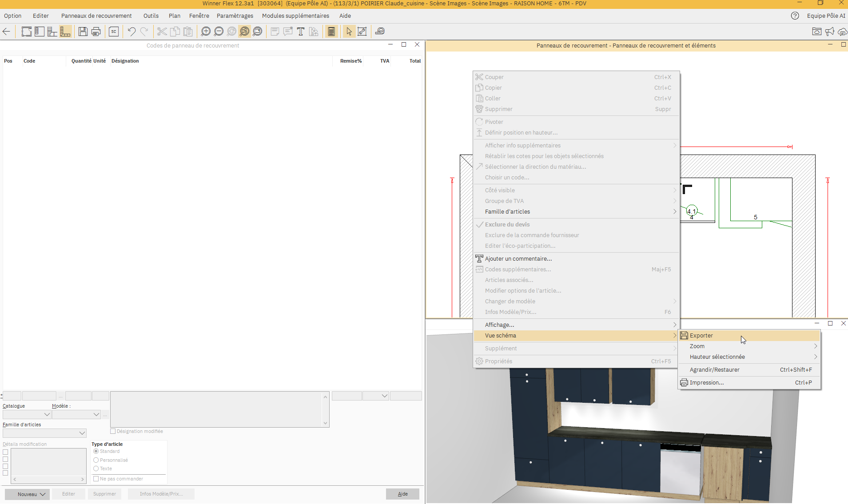Tick the Ne pas commander checkbox
Image resolution: width=848 pixels, height=504 pixels.
click(x=96, y=479)
